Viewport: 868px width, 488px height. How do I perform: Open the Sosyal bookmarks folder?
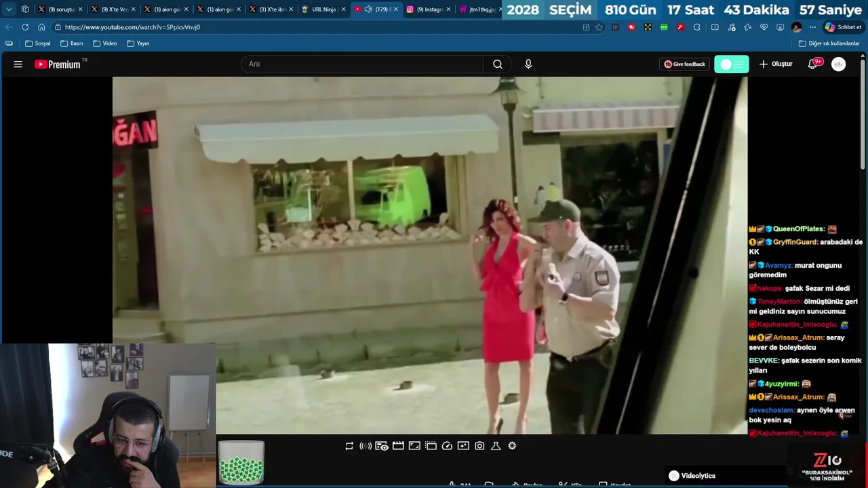point(38,43)
